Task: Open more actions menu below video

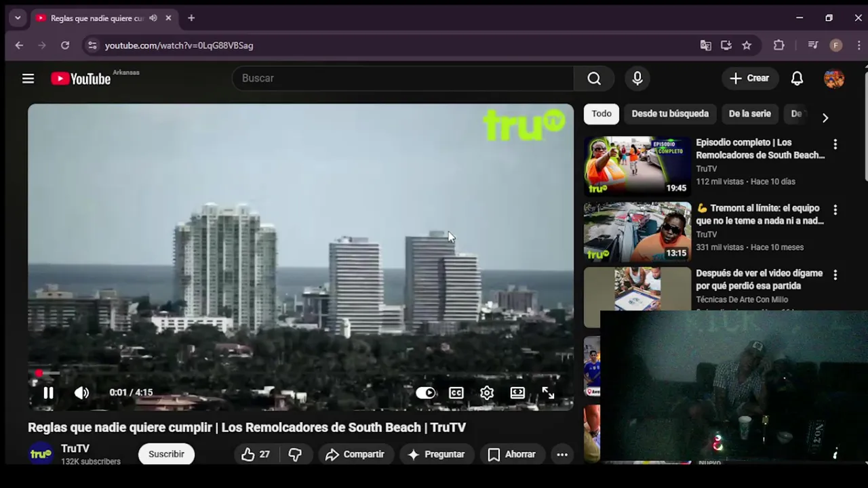Action: pos(562,455)
